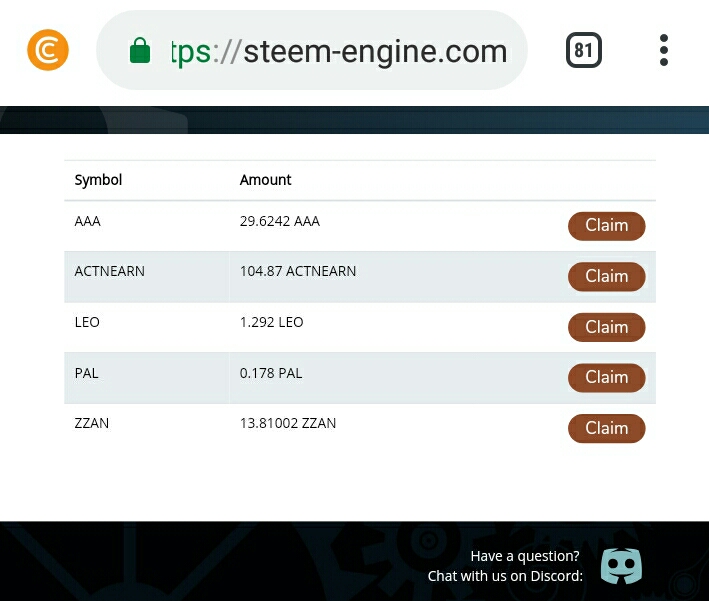The image size is (709, 601).
Task: Click the 'Chat with us on Discord' text
Action: click(x=506, y=576)
